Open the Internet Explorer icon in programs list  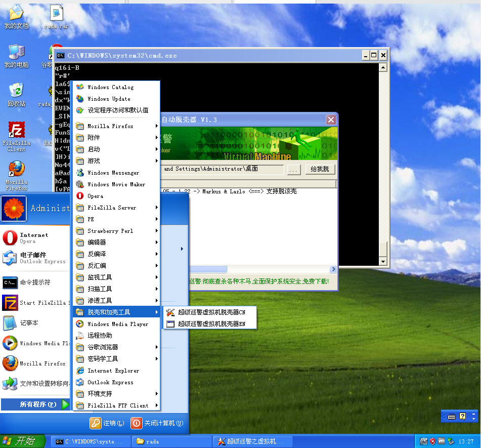click(x=80, y=371)
